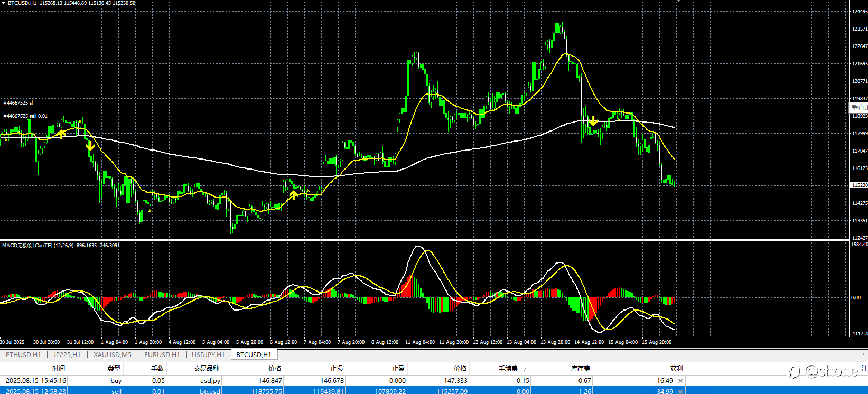Click the 118755.75 open price cell
The height and width of the screenshot is (394, 868).
click(x=266, y=391)
